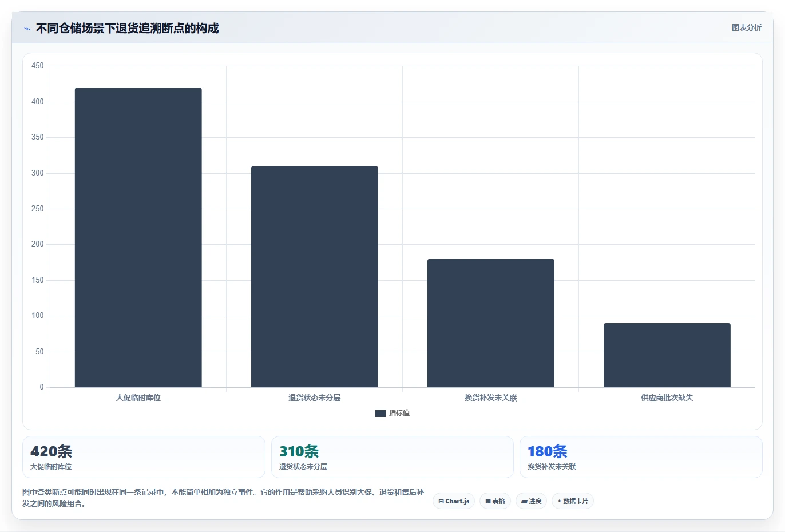This screenshot has width=785, height=532.
Task: Toggle the 指标值 legend color swatch
Action: click(x=380, y=414)
